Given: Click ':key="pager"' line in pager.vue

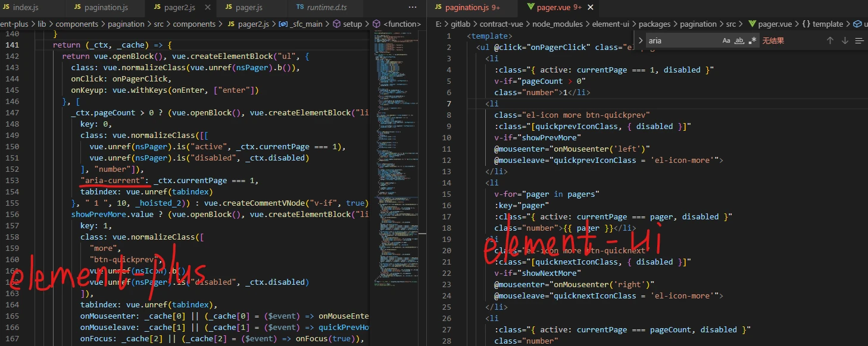Looking at the screenshot, I should pos(522,205).
